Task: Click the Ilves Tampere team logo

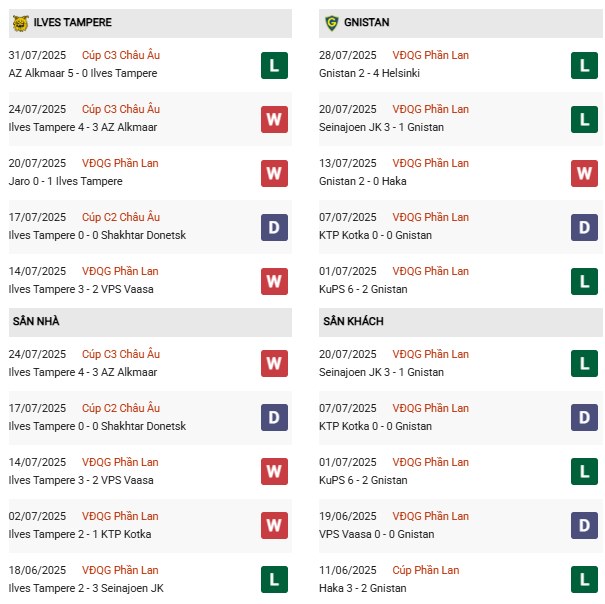Action: (x=20, y=22)
